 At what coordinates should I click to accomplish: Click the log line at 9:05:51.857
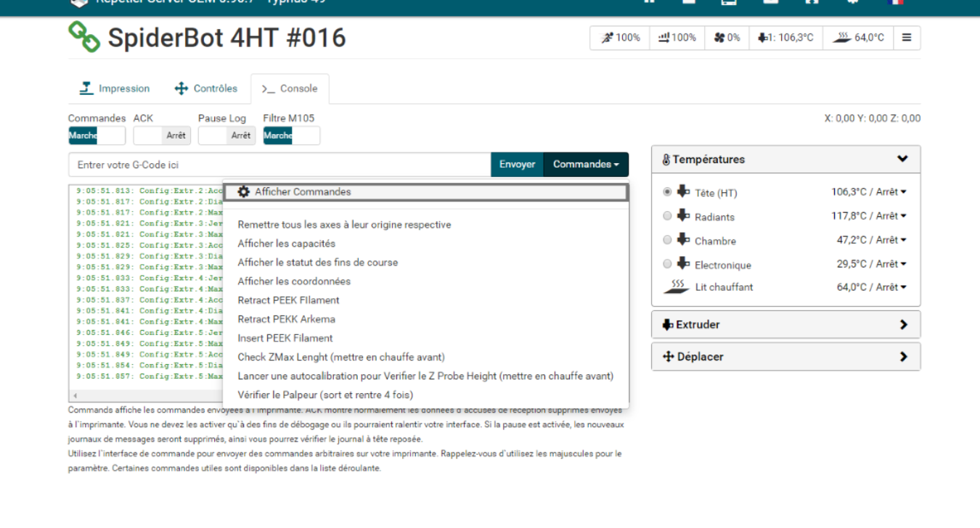[150, 376]
